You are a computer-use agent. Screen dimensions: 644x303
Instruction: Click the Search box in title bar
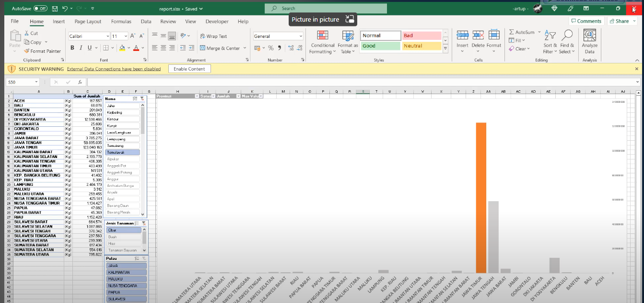coord(326,8)
